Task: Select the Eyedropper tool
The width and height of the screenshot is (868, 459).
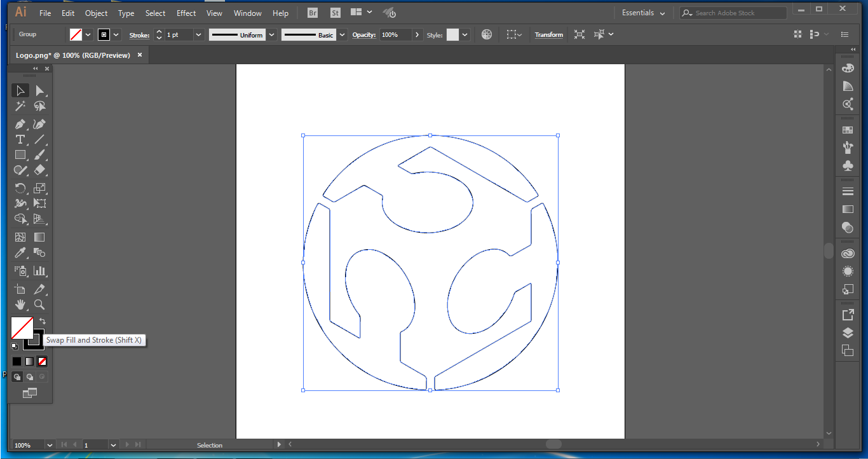Action: [20, 252]
